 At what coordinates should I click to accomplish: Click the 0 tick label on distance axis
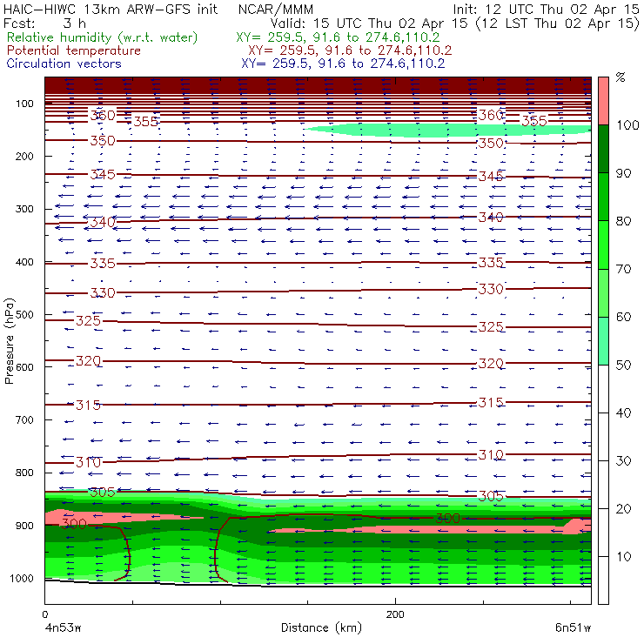pos(45,614)
